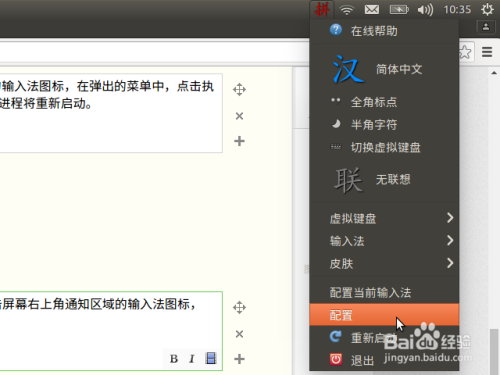Click the insert video film icon
The width and height of the screenshot is (500, 375).
[211, 358]
